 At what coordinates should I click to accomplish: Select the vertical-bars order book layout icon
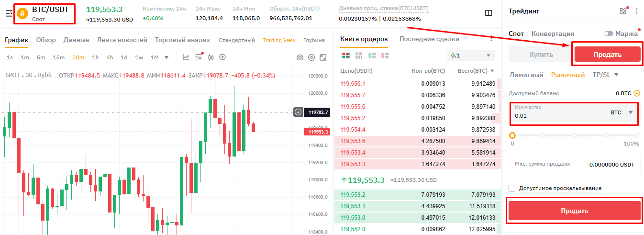(x=359, y=56)
